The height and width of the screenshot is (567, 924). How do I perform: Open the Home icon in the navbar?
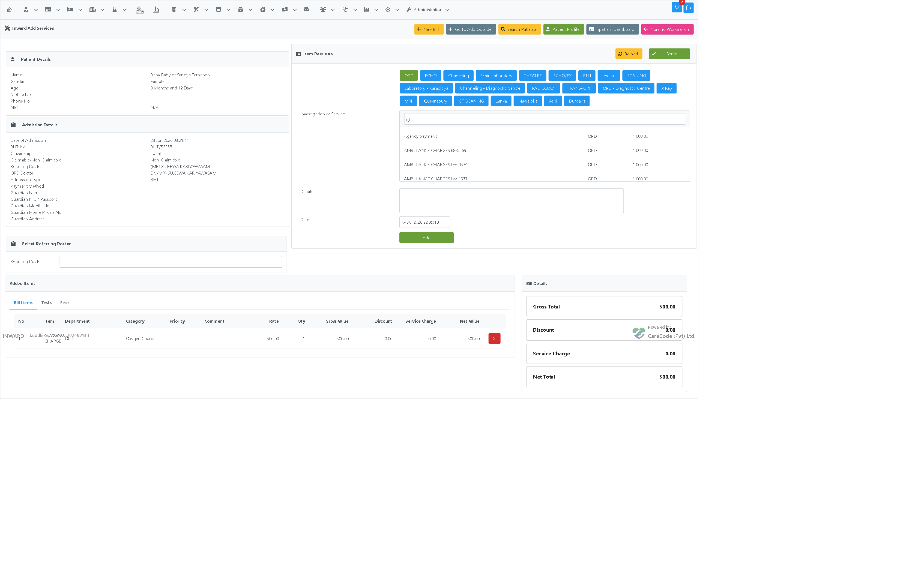(x=9, y=10)
